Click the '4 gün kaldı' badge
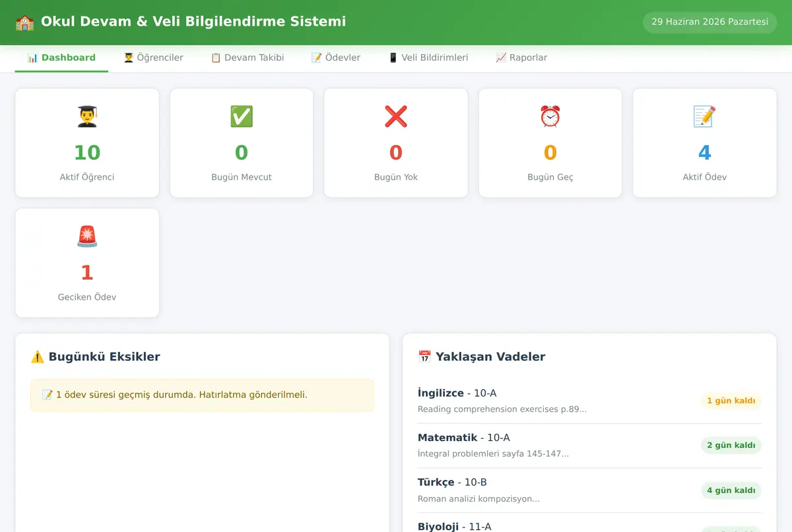Image resolution: width=792 pixels, height=532 pixels. (731, 490)
